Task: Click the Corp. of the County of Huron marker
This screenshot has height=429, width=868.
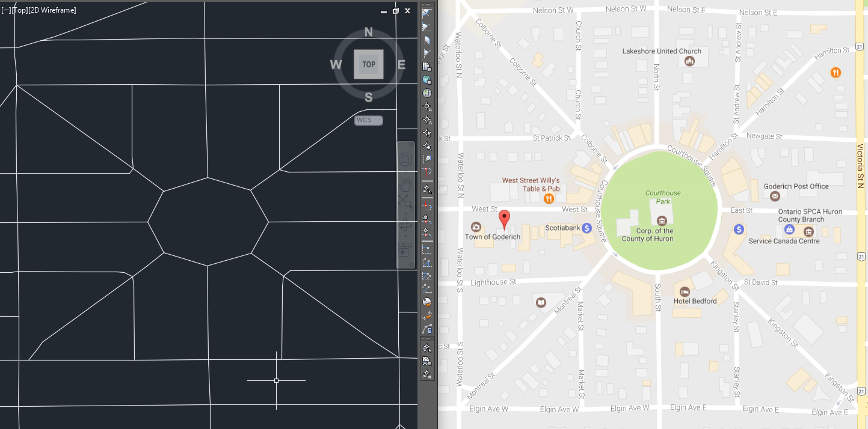Action: coord(662,221)
